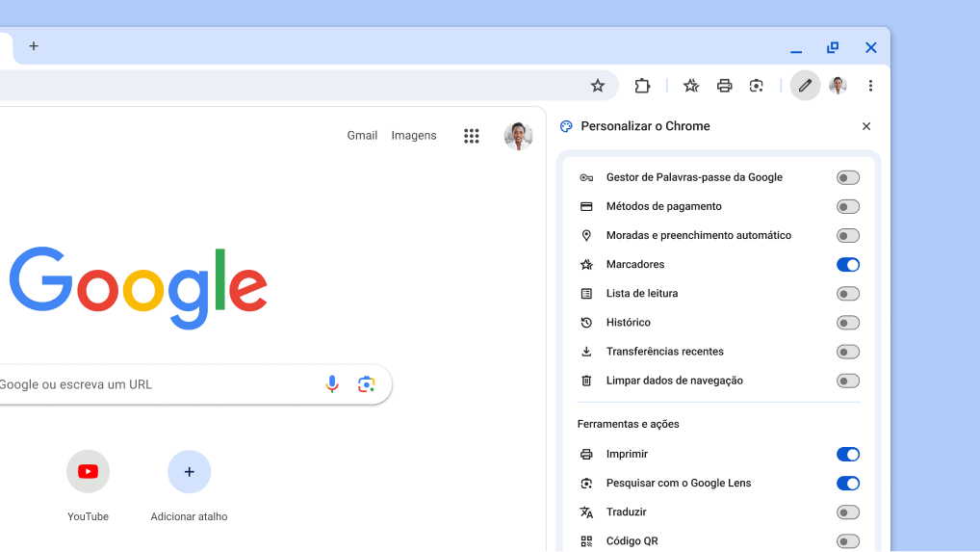Close the Personalizar o Chrome panel
980x552 pixels.
(x=866, y=126)
